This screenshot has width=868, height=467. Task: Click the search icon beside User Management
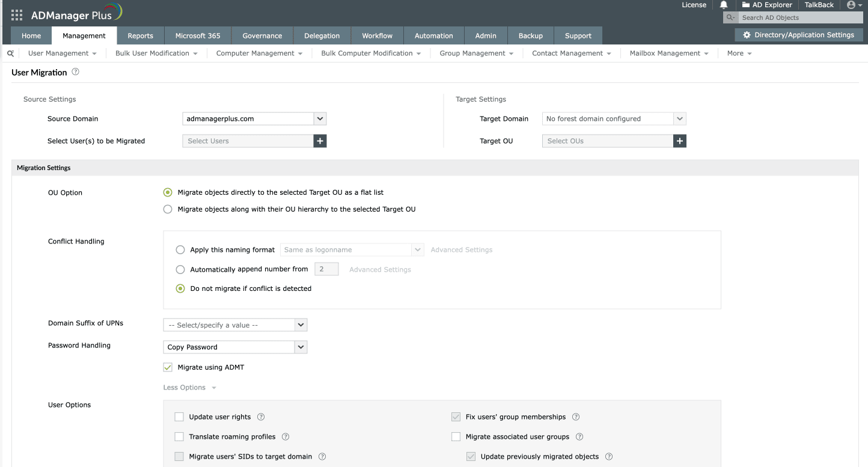(x=10, y=53)
